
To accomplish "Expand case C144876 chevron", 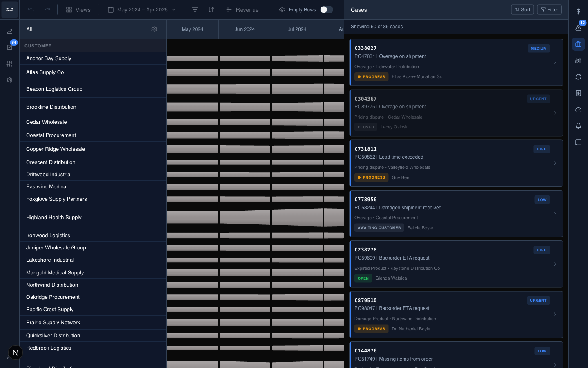I will (555, 365).
